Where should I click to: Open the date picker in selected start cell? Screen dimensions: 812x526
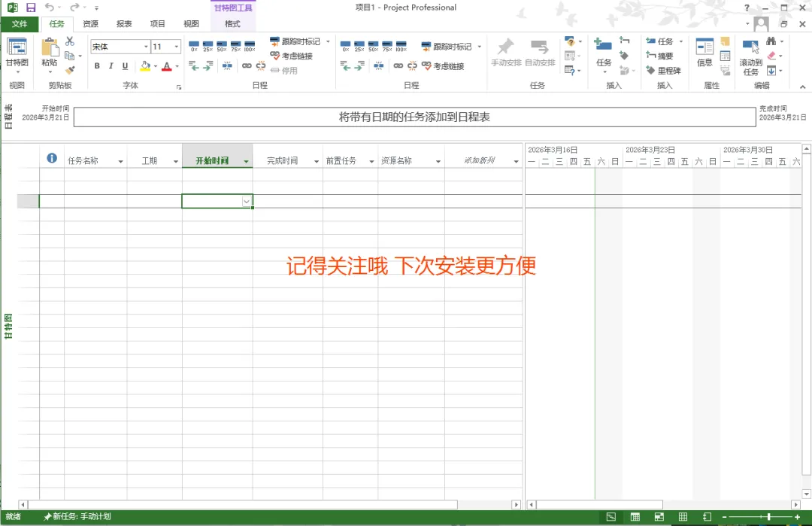[x=247, y=201]
